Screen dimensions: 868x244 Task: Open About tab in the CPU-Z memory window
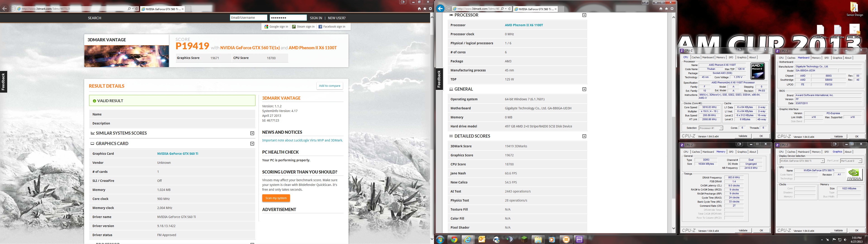[x=753, y=152]
